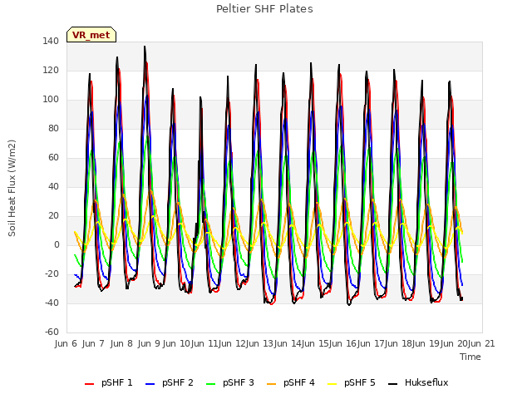Click the Jun 10 x-axis label
This screenshot has height=399, width=532.
176,344
